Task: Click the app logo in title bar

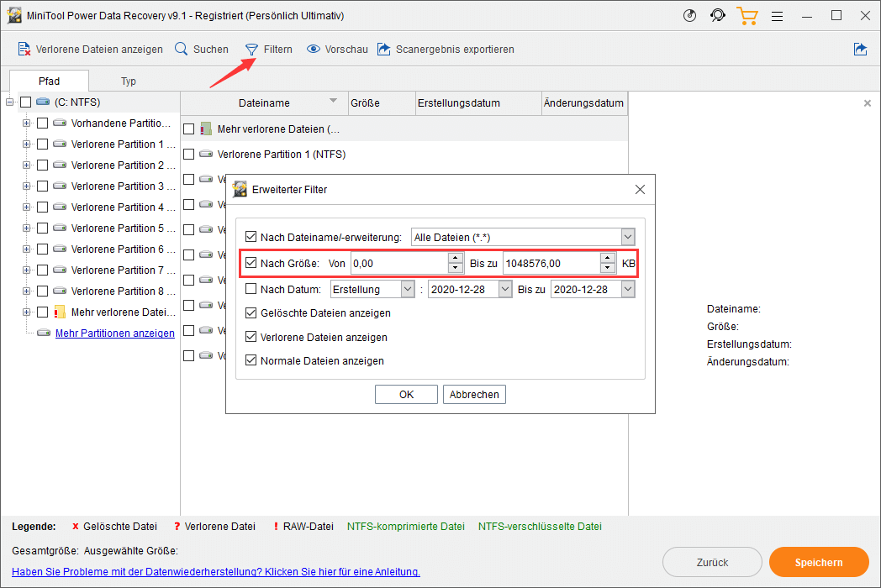Action: coord(14,16)
